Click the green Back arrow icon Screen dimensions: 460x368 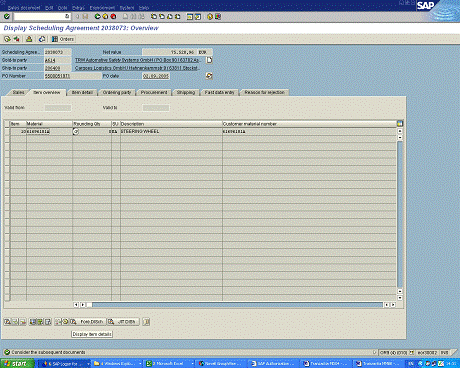[97, 16]
